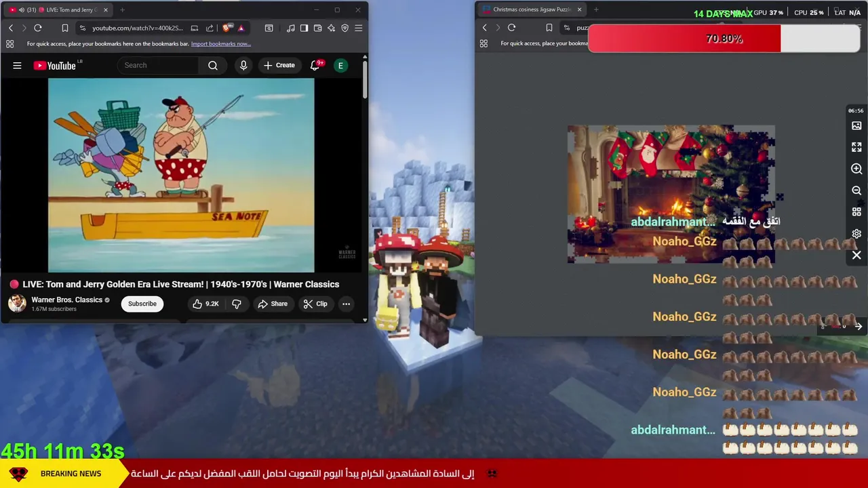Click the Christmas fireplace jigsaw puzzle image
The width and height of the screenshot is (868, 488).
pos(671,194)
